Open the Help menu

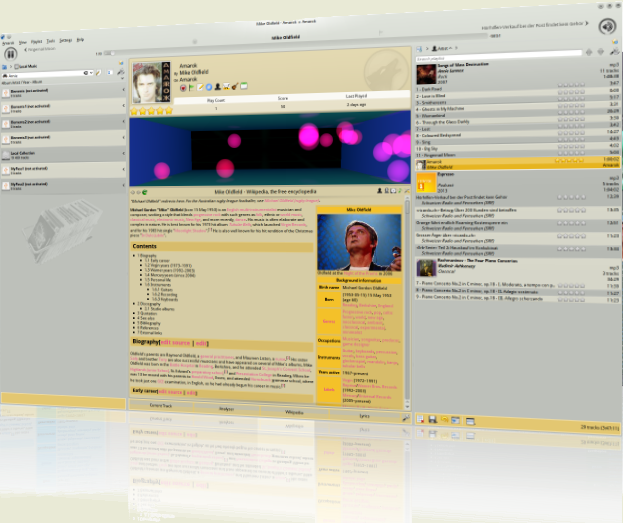[80, 40]
